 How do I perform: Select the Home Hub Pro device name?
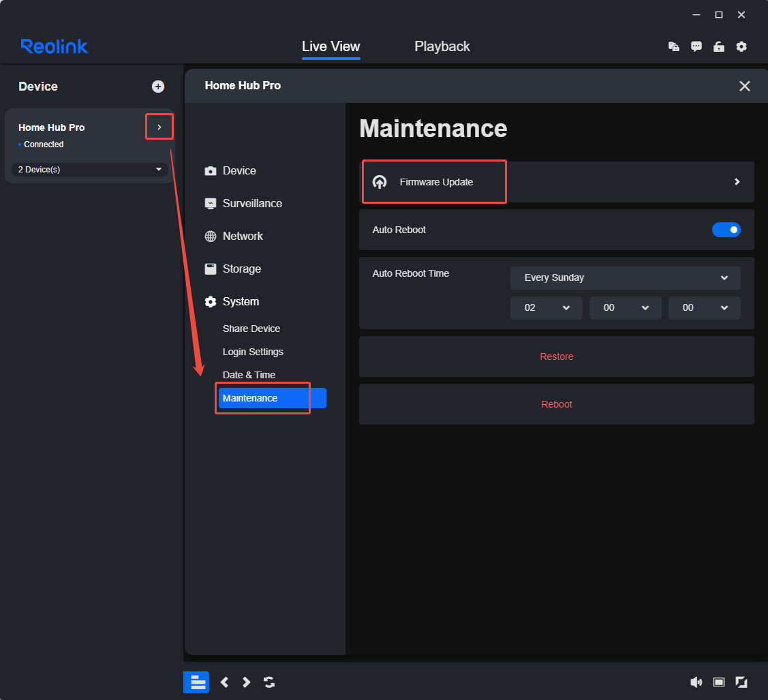pos(51,127)
